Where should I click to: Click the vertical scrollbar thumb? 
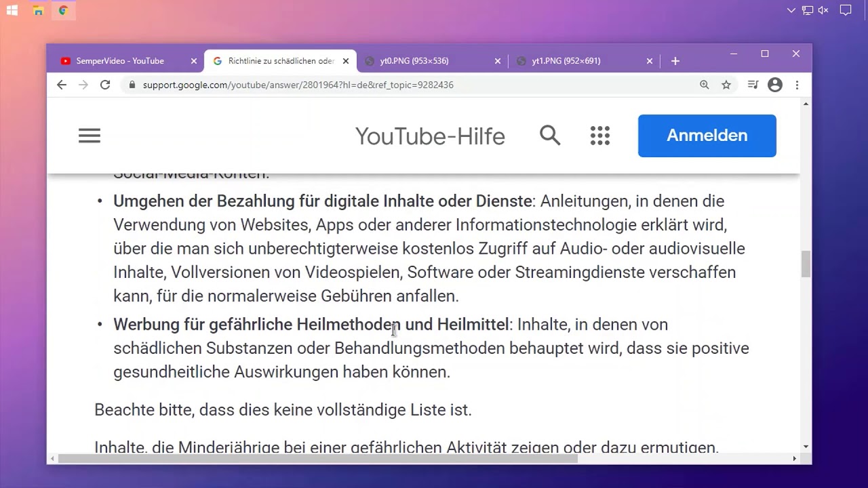806,264
